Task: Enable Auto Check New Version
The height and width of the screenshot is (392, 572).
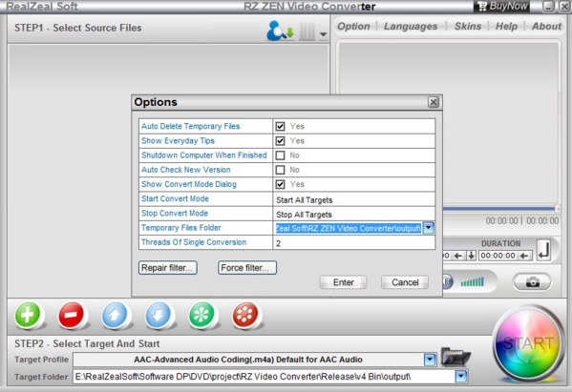Action: click(x=280, y=170)
